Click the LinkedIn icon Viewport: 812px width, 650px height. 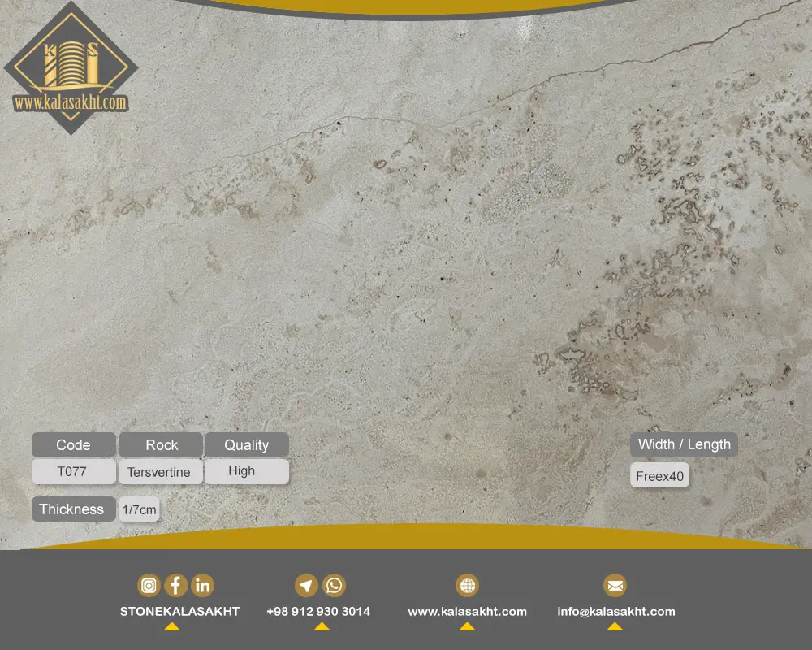coord(202,586)
